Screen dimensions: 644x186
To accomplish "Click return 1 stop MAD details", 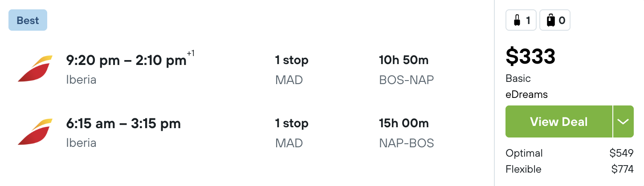I will point(292,133).
